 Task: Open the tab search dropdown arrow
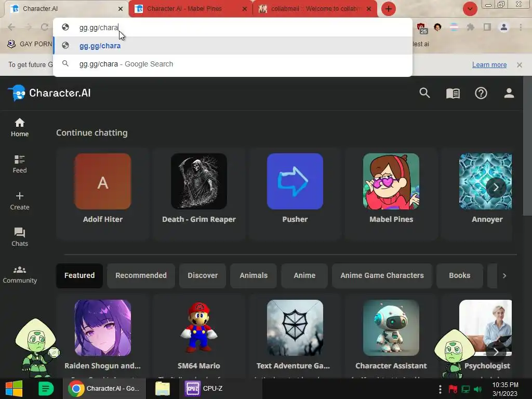pyautogui.click(x=470, y=9)
